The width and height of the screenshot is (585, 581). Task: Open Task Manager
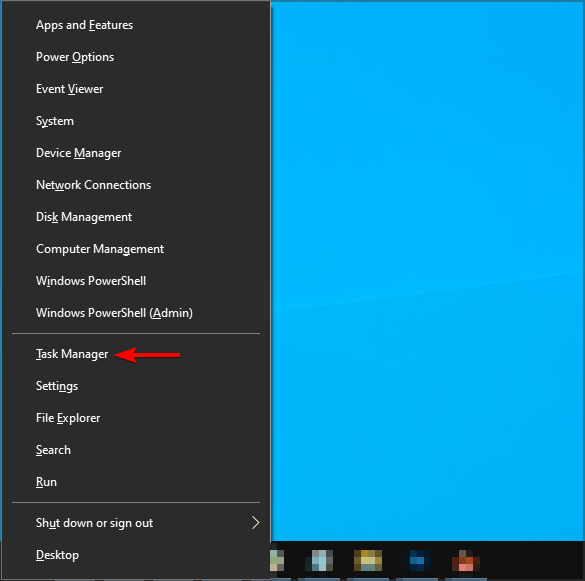coord(136,354)
